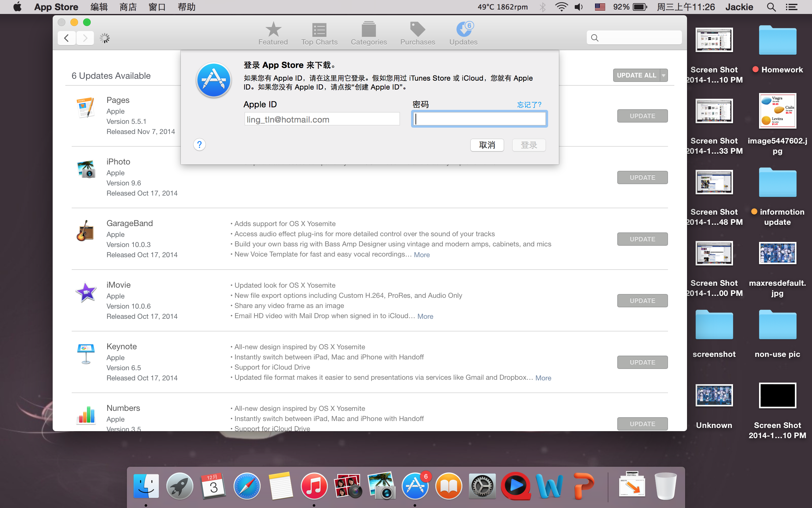812x508 pixels.
Task: Select the Homework folder on desktop
Action: tap(777, 40)
